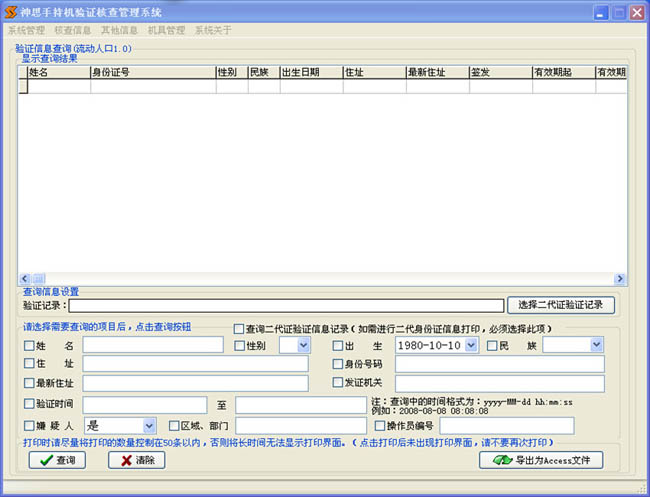Click the 最新住址 text field

coord(196,383)
